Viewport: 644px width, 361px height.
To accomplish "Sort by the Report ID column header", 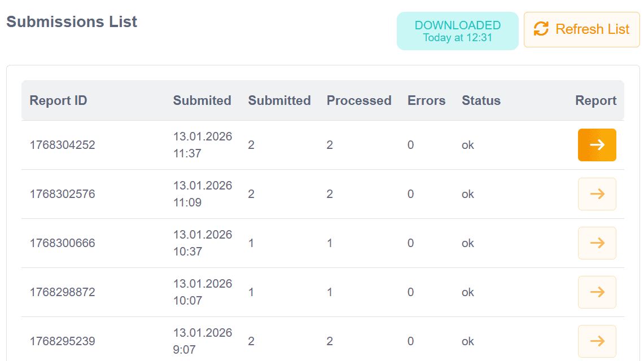I will point(58,100).
